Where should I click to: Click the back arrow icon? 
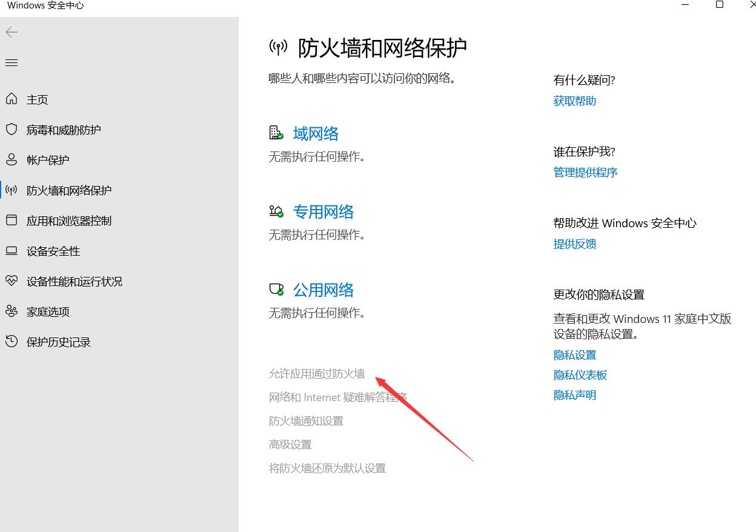coord(12,32)
